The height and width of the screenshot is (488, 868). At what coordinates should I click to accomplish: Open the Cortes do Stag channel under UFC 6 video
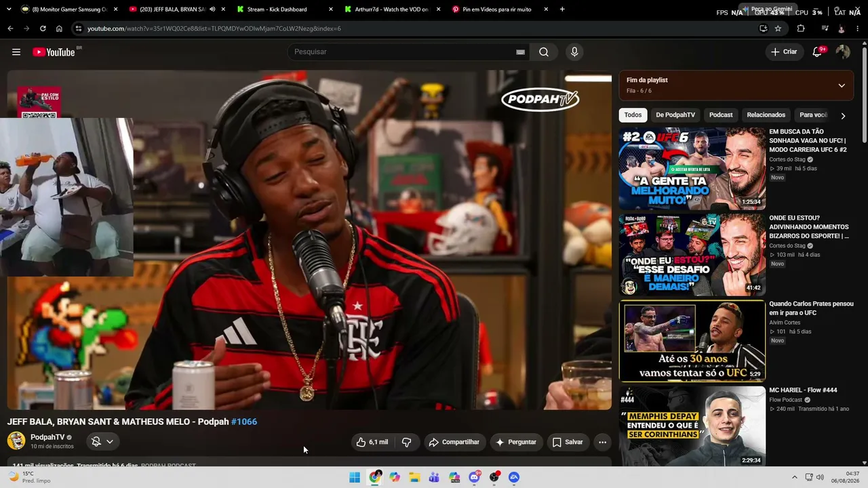(x=787, y=159)
